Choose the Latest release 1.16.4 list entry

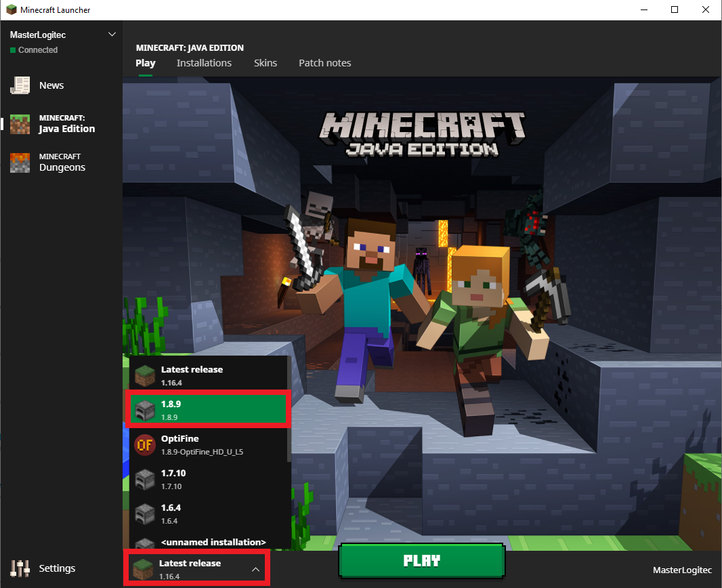pyautogui.click(x=209, y=376)
